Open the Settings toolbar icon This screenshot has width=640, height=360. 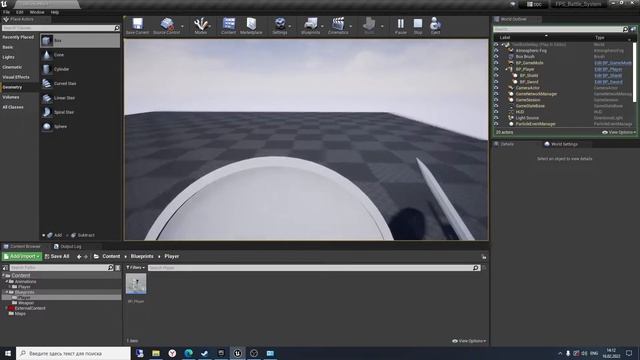[x=280, y=26]
